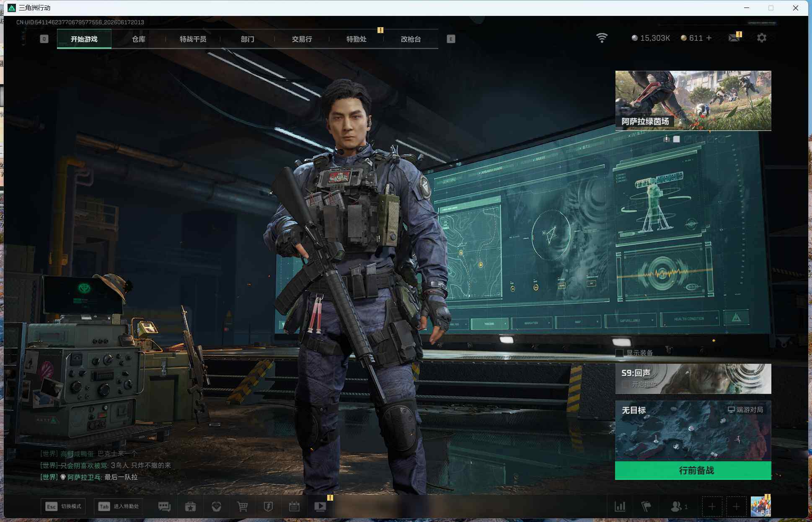Switch to the 特战干员 tab
This screenshot has width=812, height=522.
(193, 39)
